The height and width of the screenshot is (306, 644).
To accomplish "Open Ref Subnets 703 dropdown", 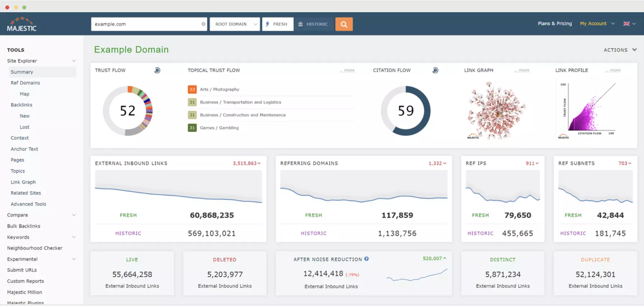I will [625, 163].
